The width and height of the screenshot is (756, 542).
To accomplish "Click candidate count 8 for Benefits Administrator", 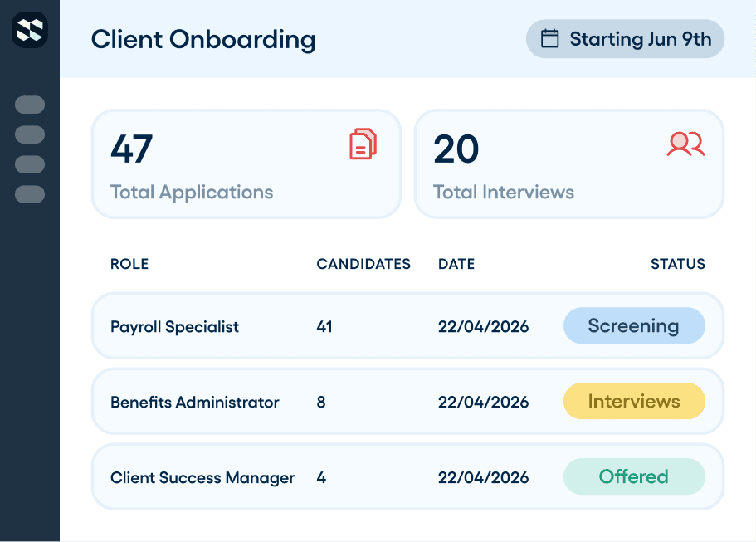I will pyautogui.click(x=321, y=402).
